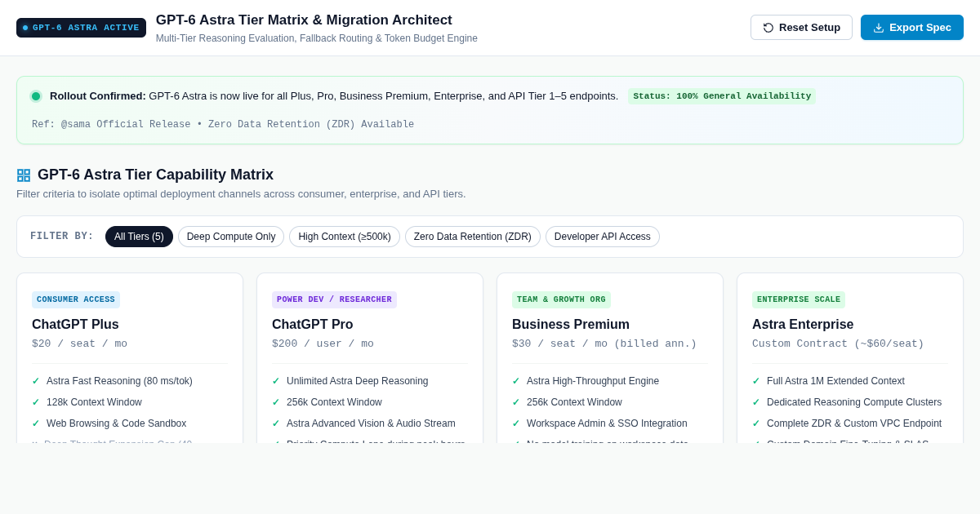Click the green status dot beside Rollout Confirmed
The image size is (980, 514).
point(36,96)
